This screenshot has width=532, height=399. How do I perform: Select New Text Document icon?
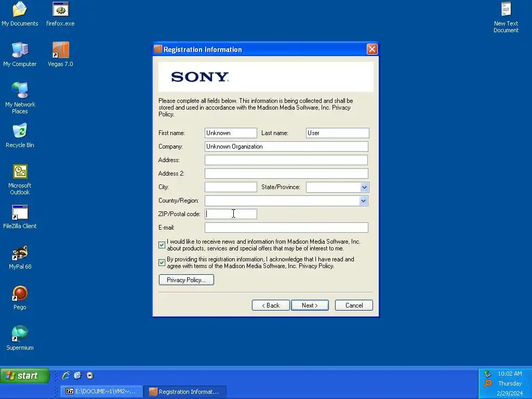tap(506, 17)
